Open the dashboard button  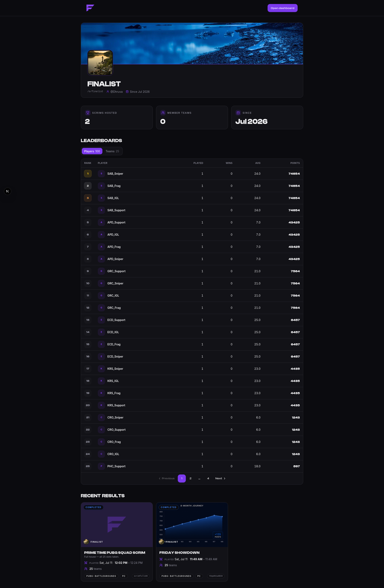(x=282, y=8)
